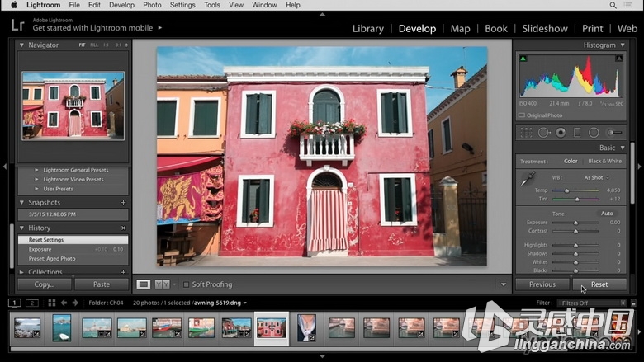644x362 pixels.
Task: Open the Develop menu
Action: pos(121,5)
